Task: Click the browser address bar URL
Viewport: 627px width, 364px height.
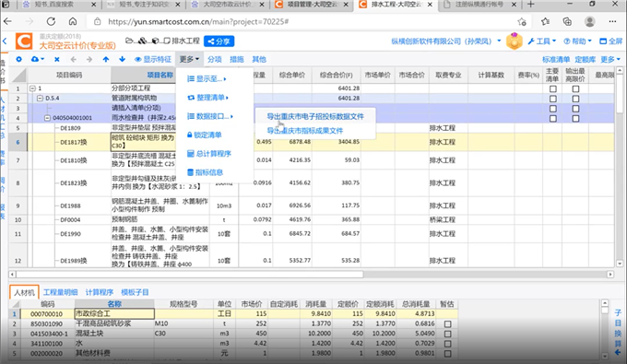Action: (x=198, y=21)
